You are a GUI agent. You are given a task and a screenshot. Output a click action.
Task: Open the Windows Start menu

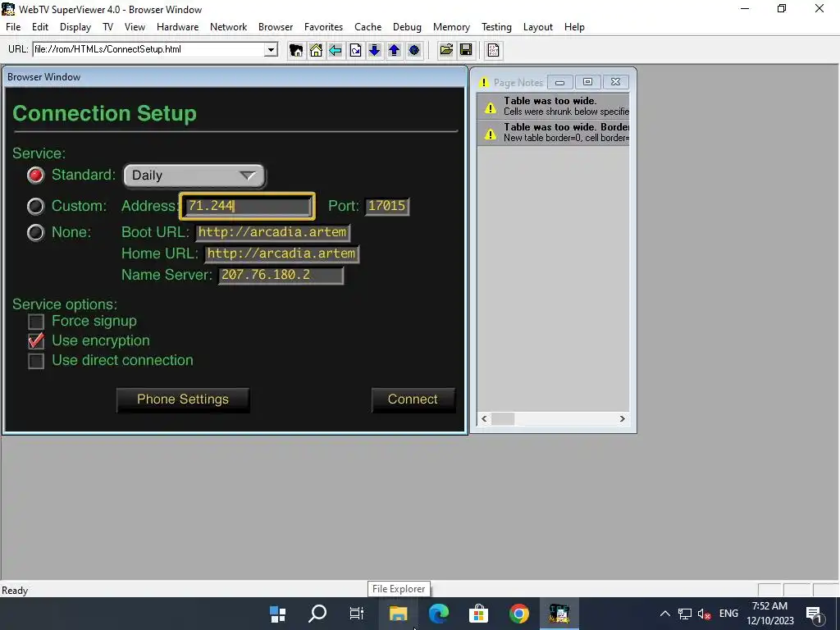coord(277,614)
